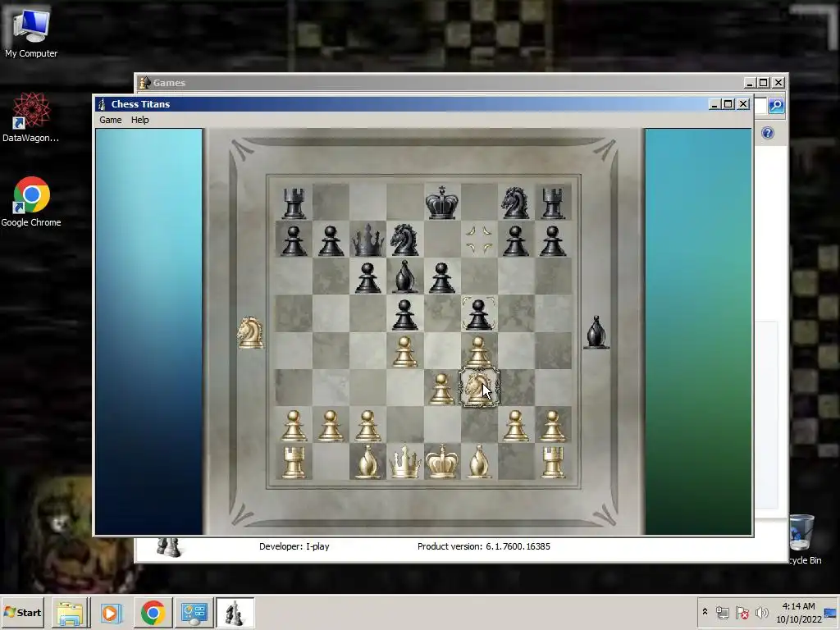The height and width of the screenshot is (630, 840).
Task: Open the media player taskbar icon
Action: tap(111, 613)
